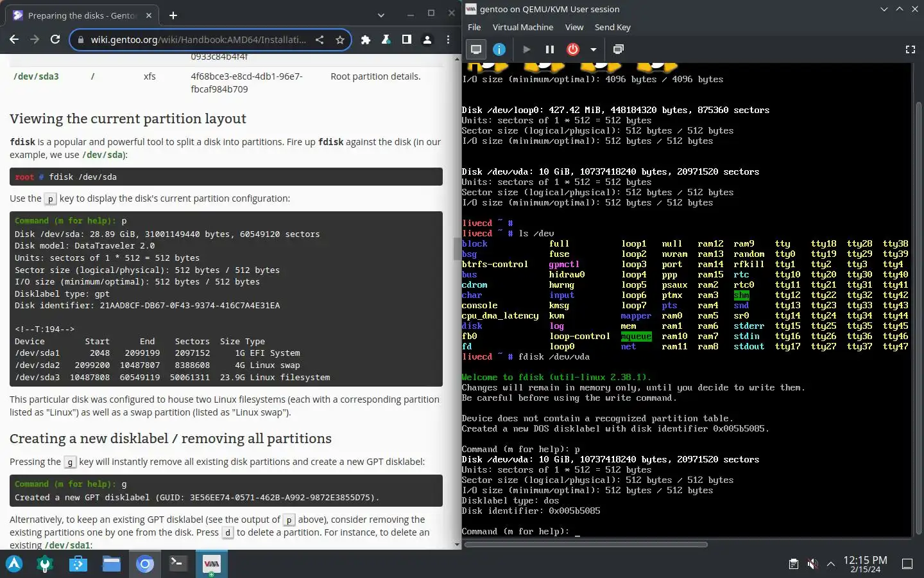Open the Chrome three-dot menu
The height and width of the screenshot is (578, 924).
click(x=448, y=40)
